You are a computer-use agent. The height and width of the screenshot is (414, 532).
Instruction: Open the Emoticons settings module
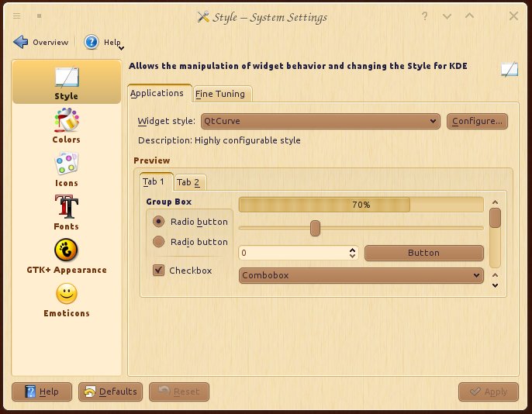coord(67,300)
